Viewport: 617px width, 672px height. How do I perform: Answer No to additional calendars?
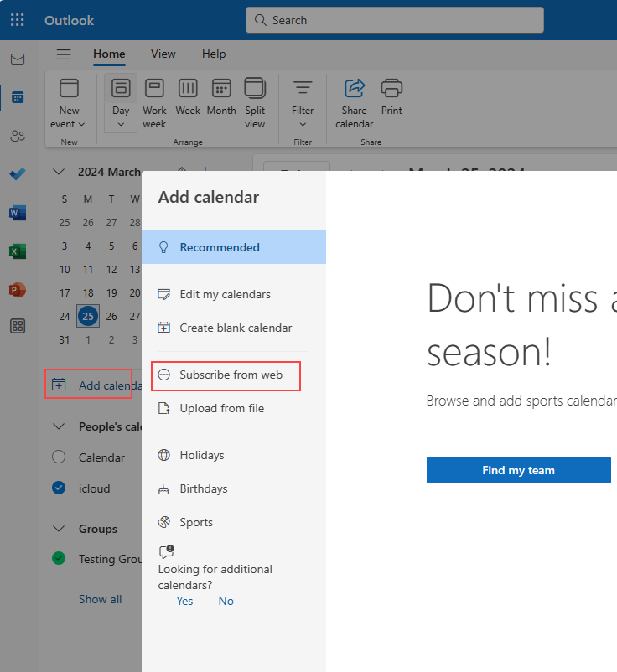(x=226, y=601)
